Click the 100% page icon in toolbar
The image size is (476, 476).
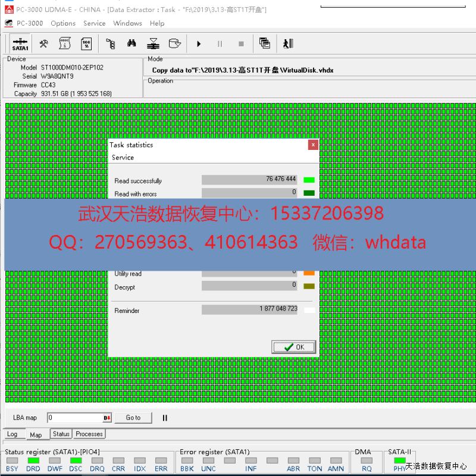(x=86, y=43)
